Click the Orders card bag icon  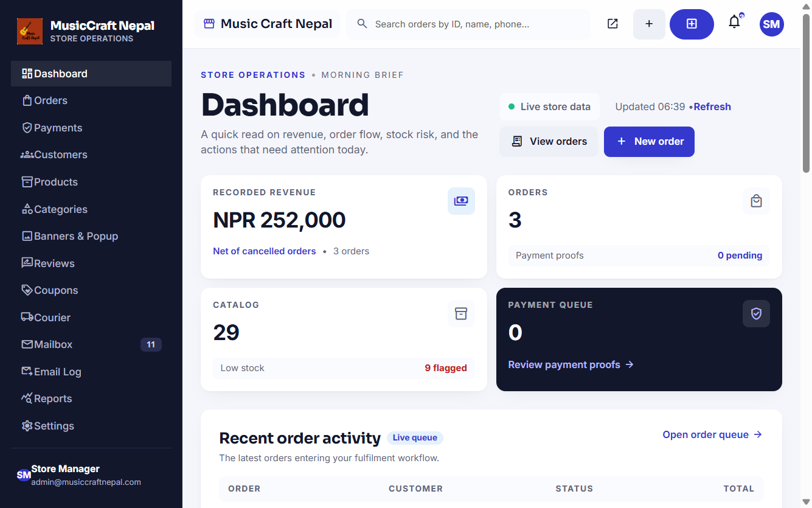point(756,201)
